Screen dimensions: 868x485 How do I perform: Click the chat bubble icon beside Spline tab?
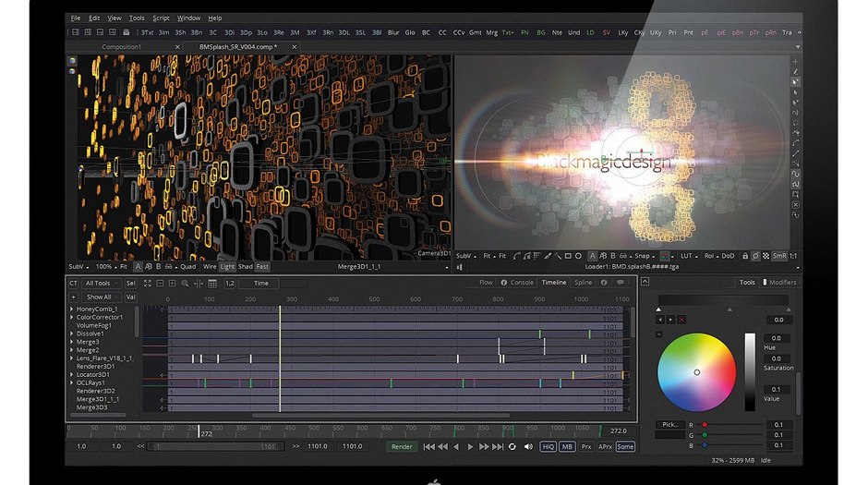click(620, 283)
